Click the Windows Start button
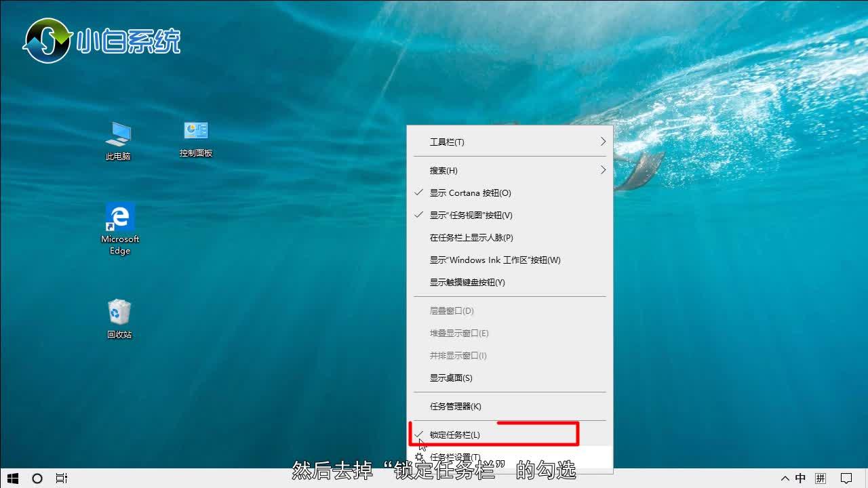Viewport: 868px width, 488px height. click(12, 479)
